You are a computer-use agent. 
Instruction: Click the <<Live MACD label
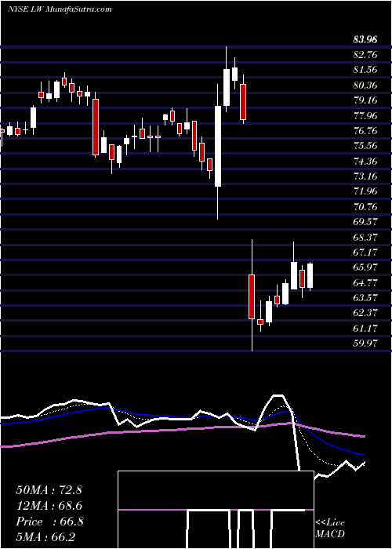pyautogui.click(x=330, y=528)
